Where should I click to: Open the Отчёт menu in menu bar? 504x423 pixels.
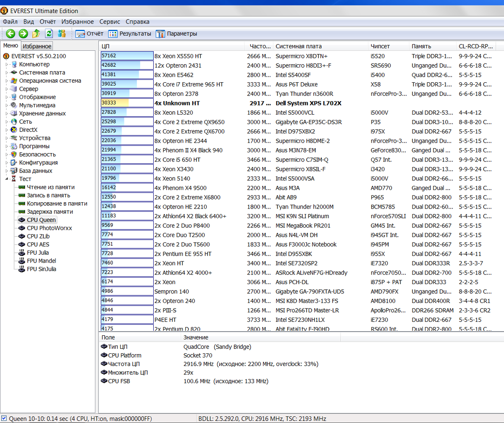pos(48,21)
